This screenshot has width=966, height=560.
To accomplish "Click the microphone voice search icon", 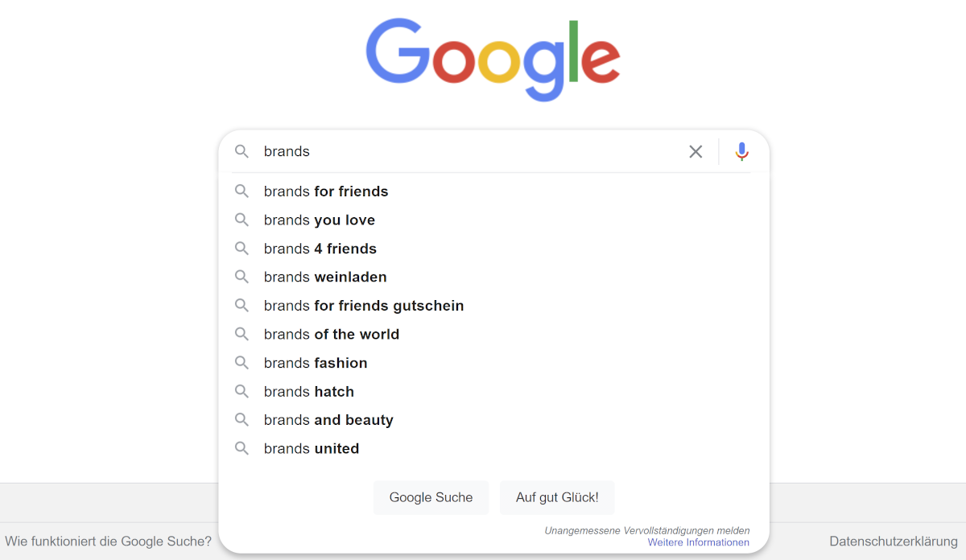I will coord(741,151).
